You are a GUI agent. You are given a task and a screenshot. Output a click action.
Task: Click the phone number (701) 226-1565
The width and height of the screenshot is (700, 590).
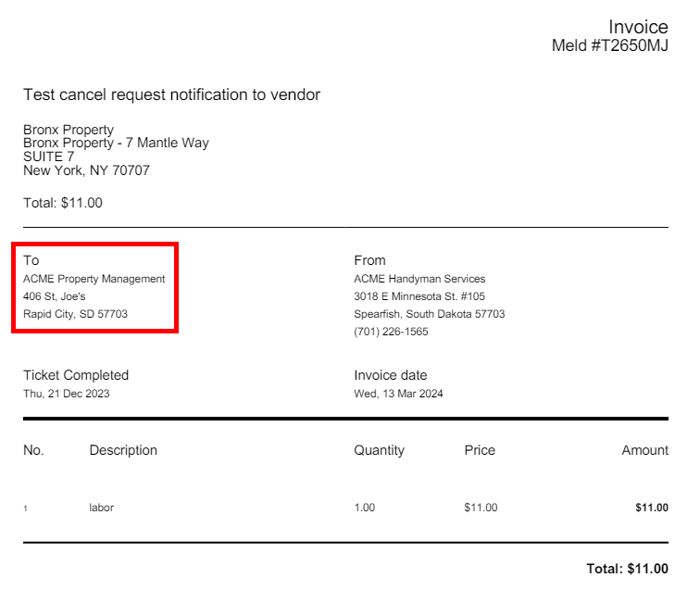point(391,332)
